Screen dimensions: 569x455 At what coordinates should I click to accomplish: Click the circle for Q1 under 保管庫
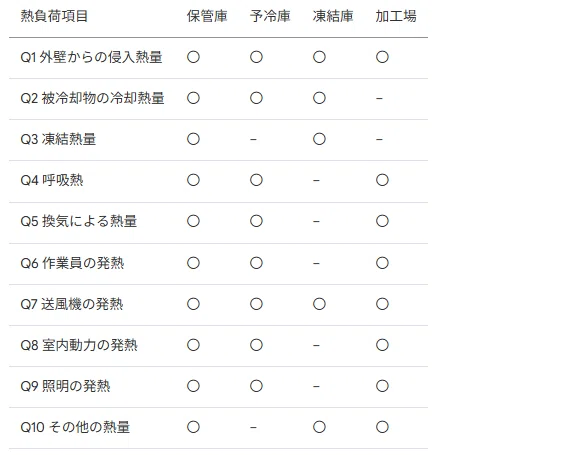click(193, 57)
